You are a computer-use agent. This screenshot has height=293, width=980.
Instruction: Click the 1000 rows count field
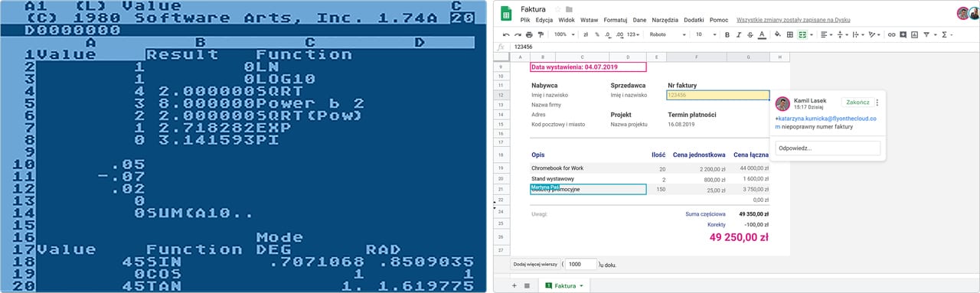point(581,264)
